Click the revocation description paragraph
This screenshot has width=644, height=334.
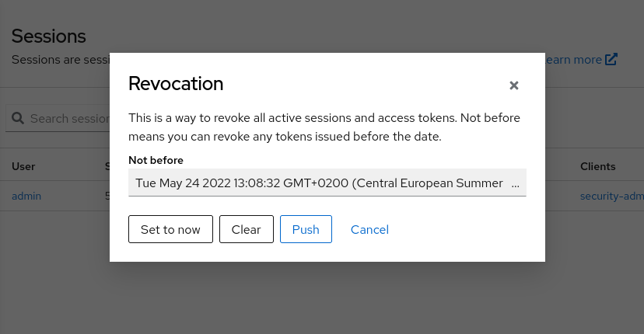324,127
